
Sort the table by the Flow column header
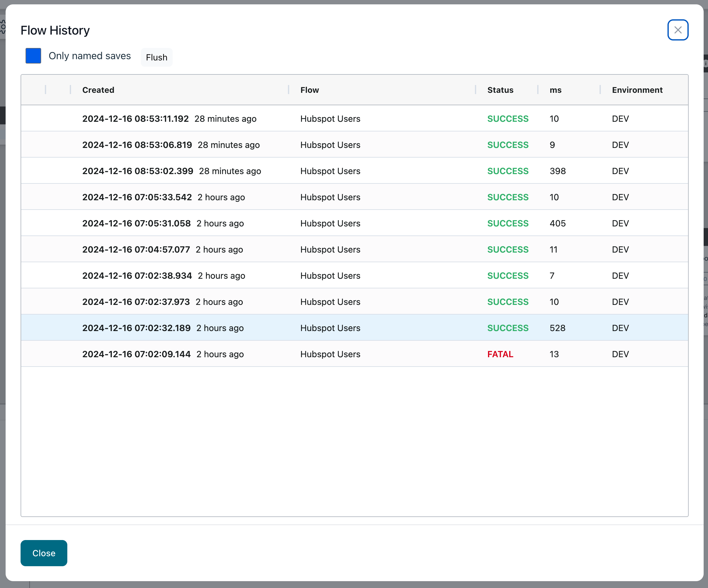click(309, 90)
